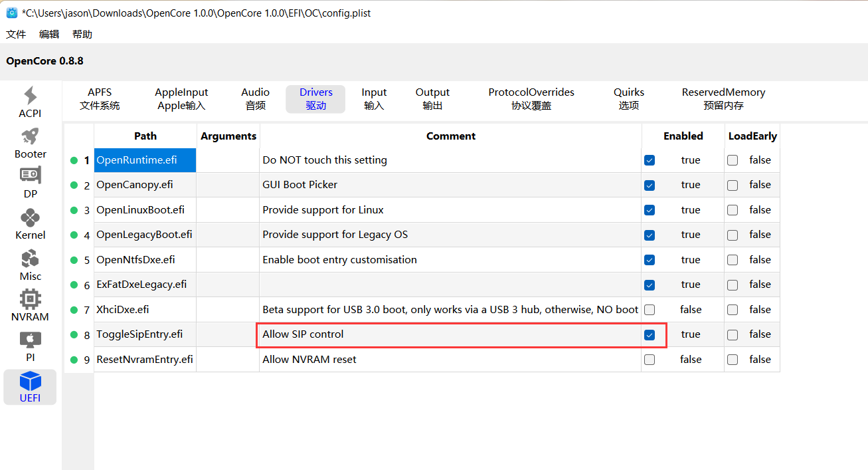868x470 pixels.
Task: Open the DP graphics card icon
Action: [x=30, y=176]
